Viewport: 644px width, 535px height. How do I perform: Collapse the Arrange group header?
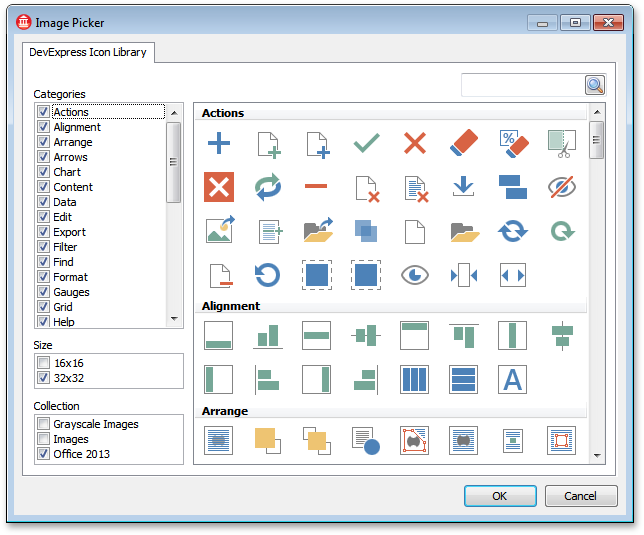click(225, 411)
